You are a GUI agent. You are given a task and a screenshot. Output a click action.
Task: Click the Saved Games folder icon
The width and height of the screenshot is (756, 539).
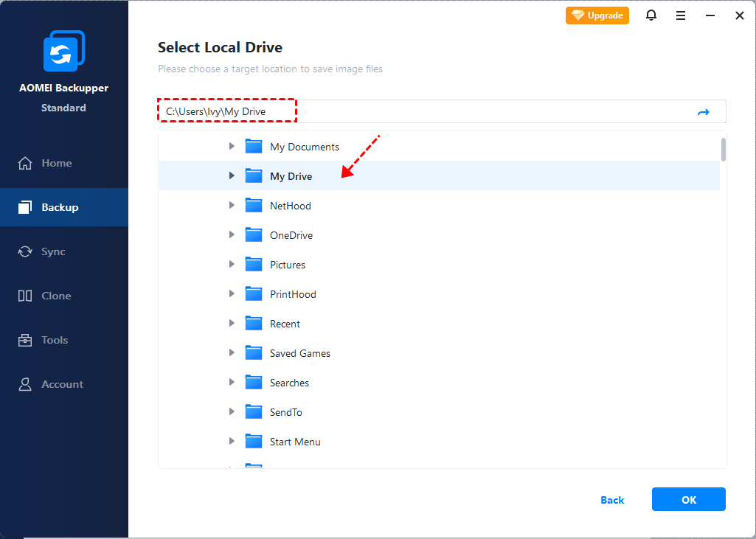tap(254, 353)
